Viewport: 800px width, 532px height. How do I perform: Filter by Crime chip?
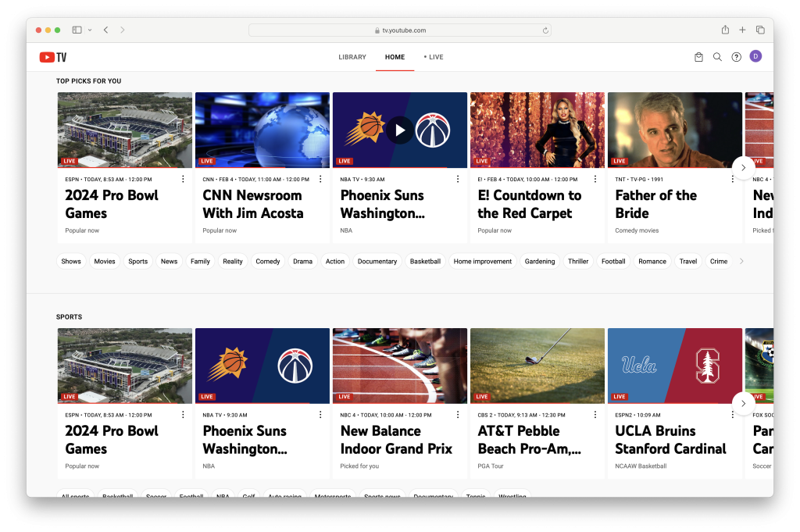click(719, 261)
